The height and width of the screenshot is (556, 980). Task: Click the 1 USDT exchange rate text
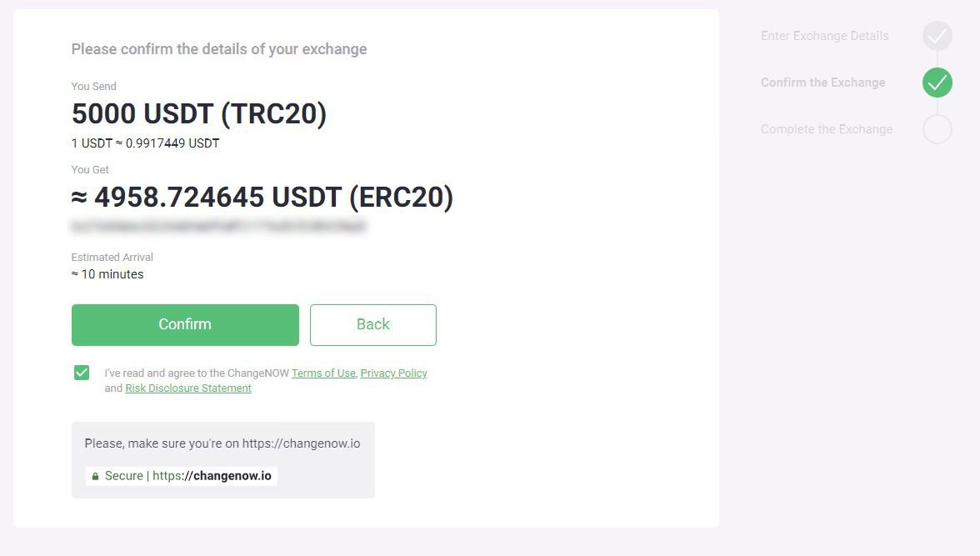pos(145,143)
